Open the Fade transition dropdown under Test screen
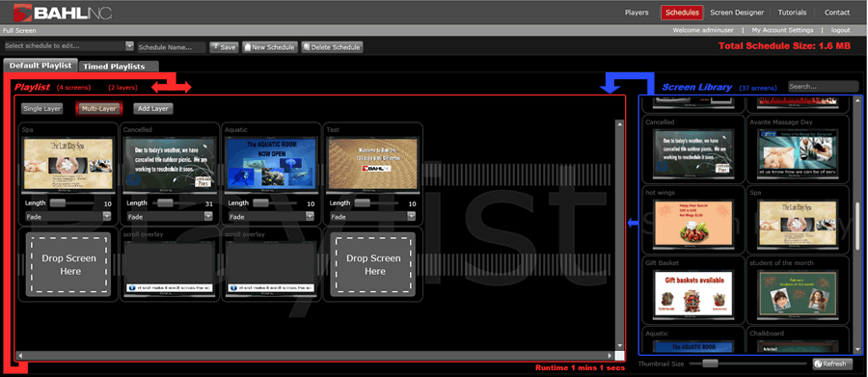 click(x=372, y=216)
